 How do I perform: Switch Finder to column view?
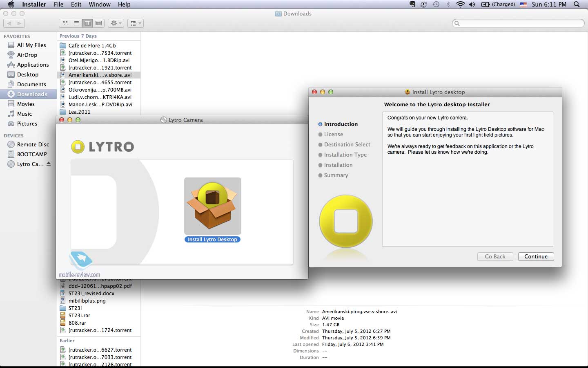coord(87,23)
